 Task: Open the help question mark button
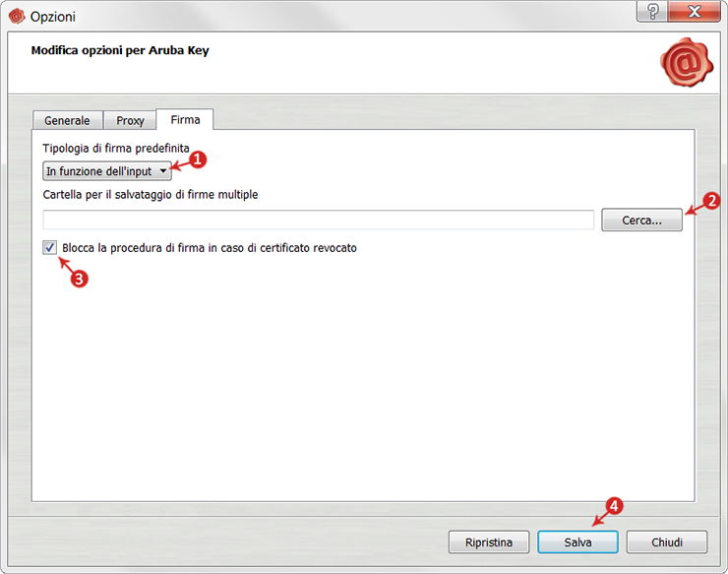click(652, 12)
